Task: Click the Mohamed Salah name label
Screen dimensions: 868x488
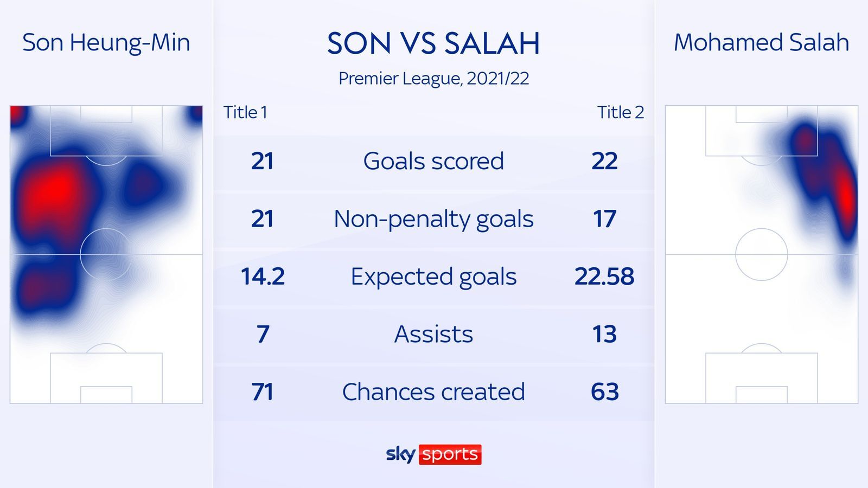Action: tap(762, 43)
